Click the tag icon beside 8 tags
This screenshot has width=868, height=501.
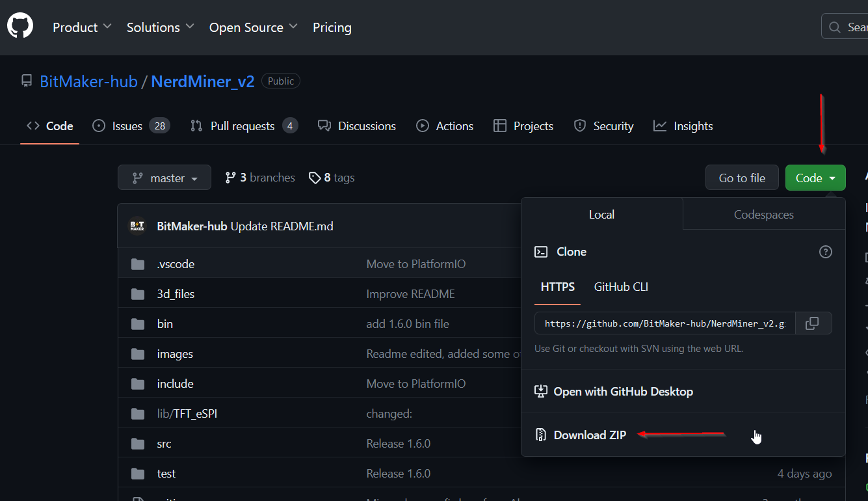[x=315, y=178]
